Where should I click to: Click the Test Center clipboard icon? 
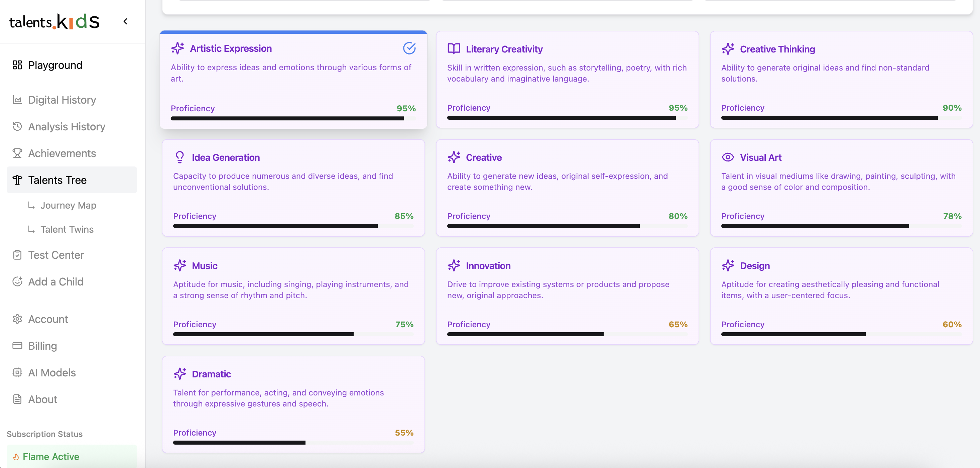click(x=17, y=254)
